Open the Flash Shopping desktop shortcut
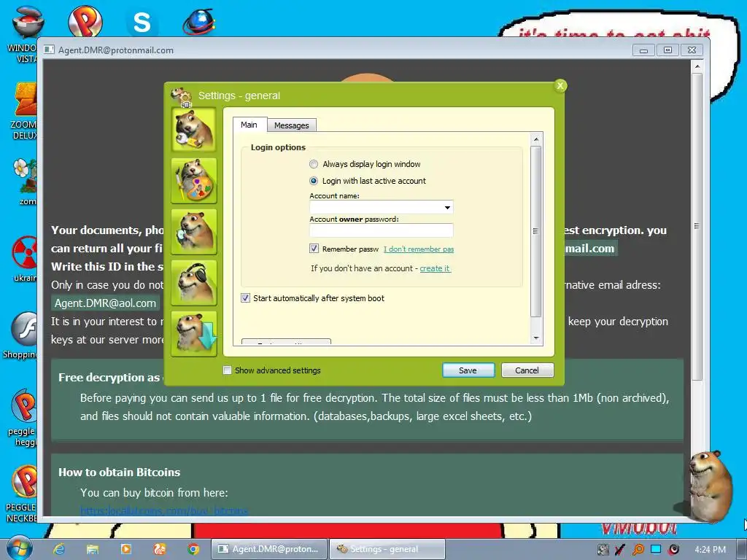747x560 pixels. coord(21,335)
